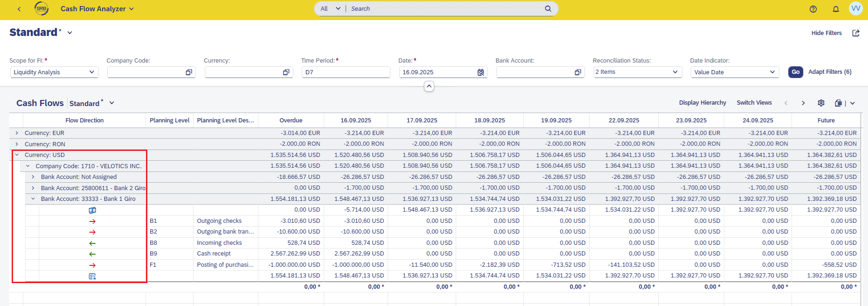Image resolution: width=868 pixels, height=306 pixels.
Task: Open Cash Flow Analyzer app menu
Action: click(x=97, y=9)
